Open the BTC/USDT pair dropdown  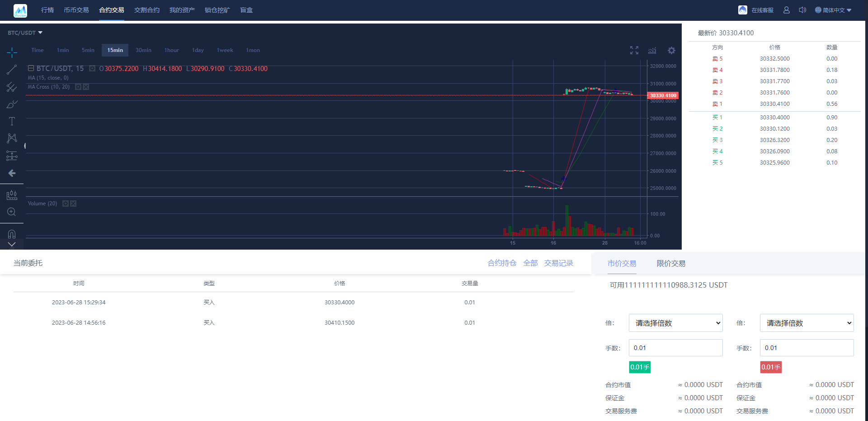[x=25, y=33]
